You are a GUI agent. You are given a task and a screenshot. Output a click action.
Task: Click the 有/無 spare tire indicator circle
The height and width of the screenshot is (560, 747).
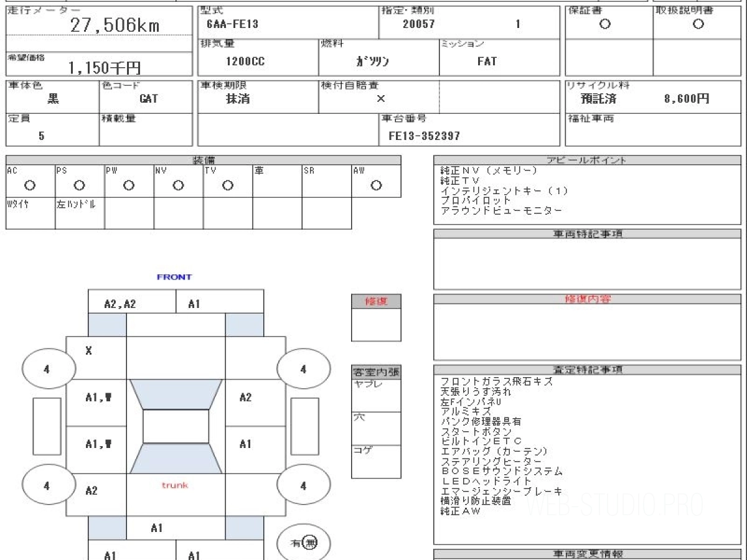[303, 543]
